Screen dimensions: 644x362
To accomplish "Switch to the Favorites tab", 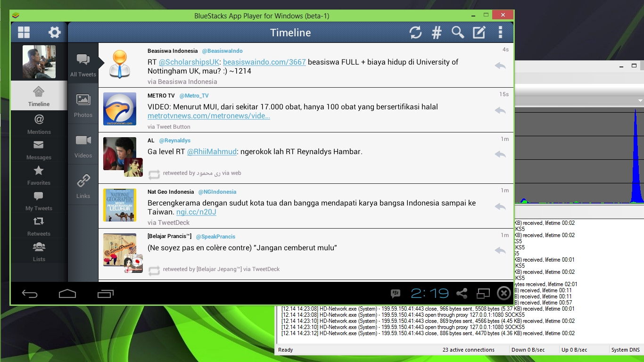I will [x=39, y=176].
